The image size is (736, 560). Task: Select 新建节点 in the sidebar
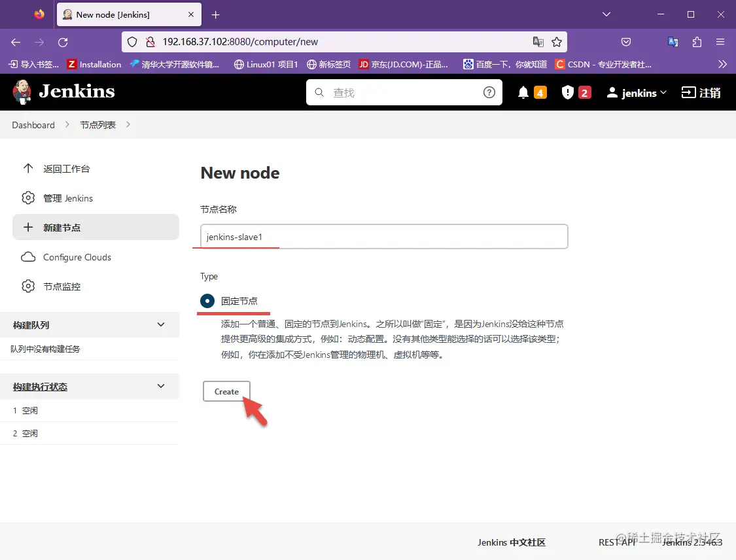[x=96, y=227]
